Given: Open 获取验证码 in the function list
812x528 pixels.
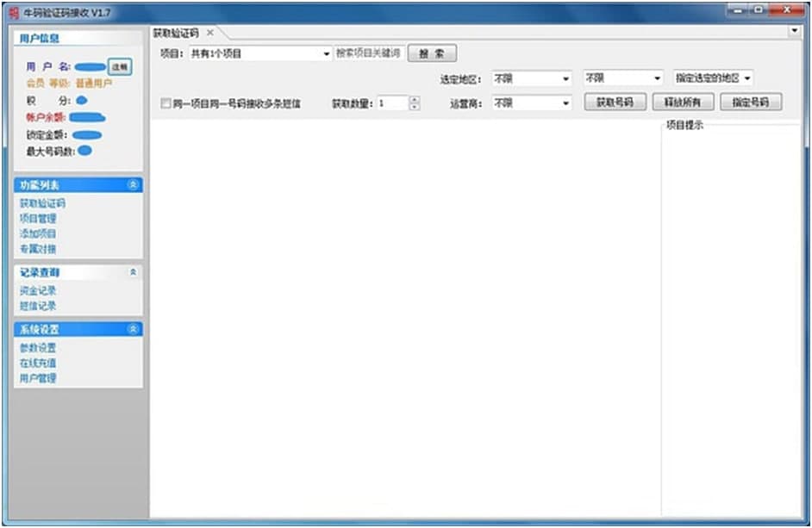Looking at the screenshot, I should (42, 203).
